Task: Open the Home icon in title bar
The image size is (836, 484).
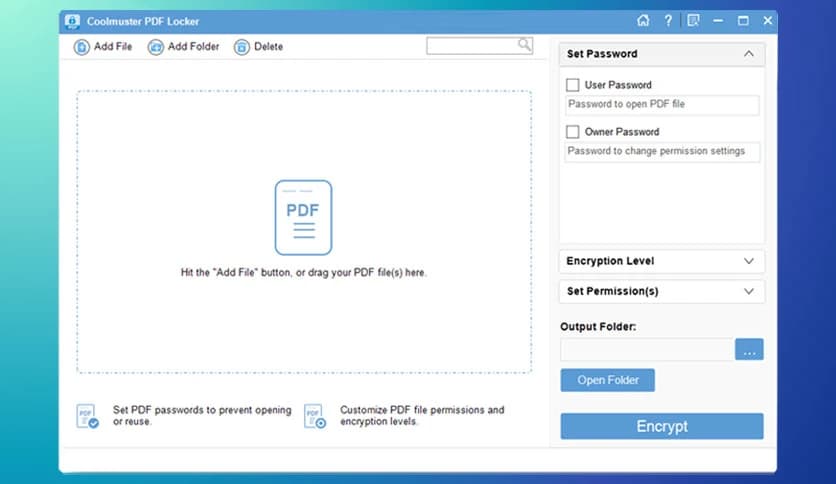Action: tap(643, 21)
